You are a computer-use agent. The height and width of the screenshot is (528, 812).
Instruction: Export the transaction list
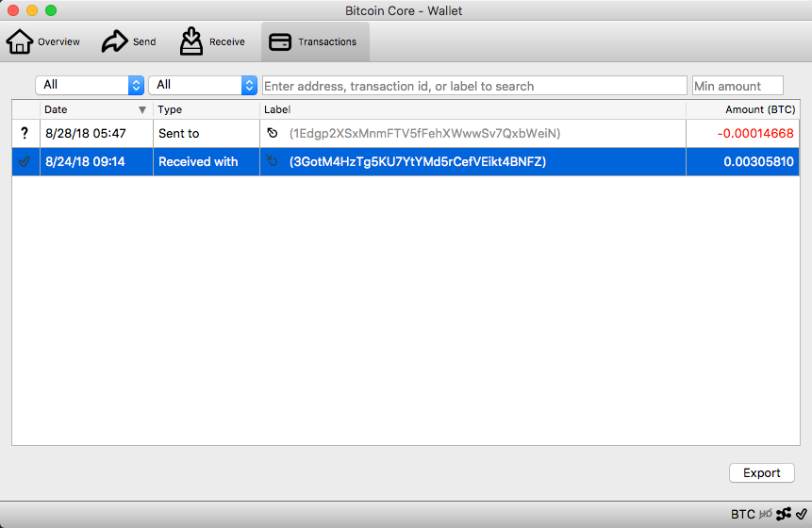[762, 472]
